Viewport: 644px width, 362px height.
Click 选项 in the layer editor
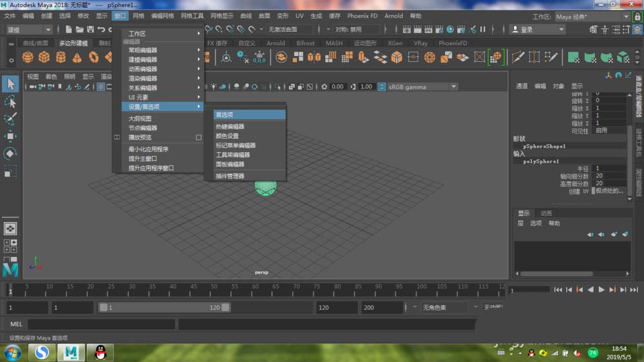click(x=536, y=223)
